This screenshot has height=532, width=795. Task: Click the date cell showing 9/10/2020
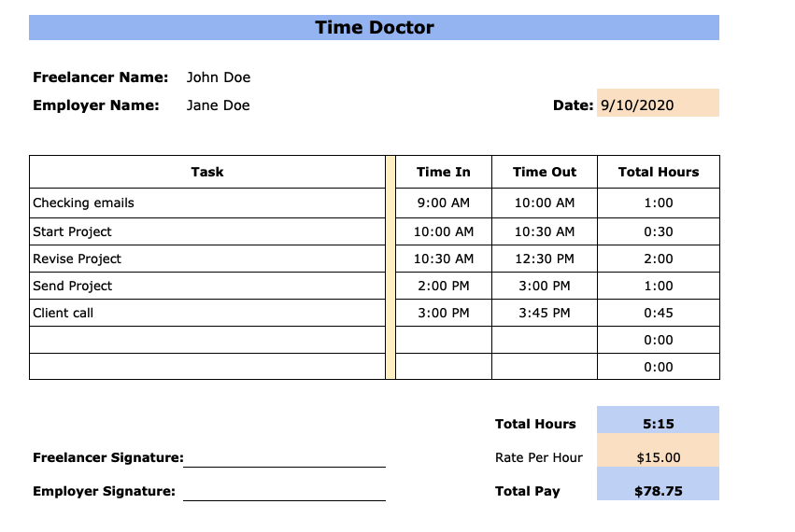[x=658, y=105]
